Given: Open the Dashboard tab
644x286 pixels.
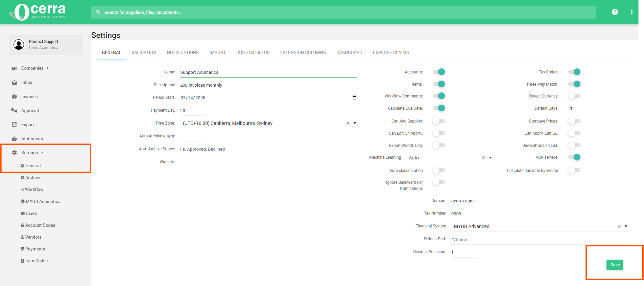Looking at the screenshot, I should point(349,52).
